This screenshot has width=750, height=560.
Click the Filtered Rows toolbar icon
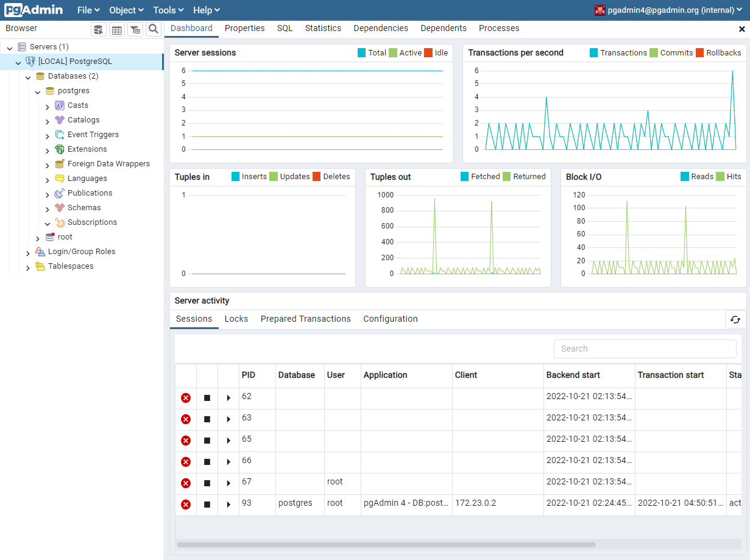tap(135, 29)
